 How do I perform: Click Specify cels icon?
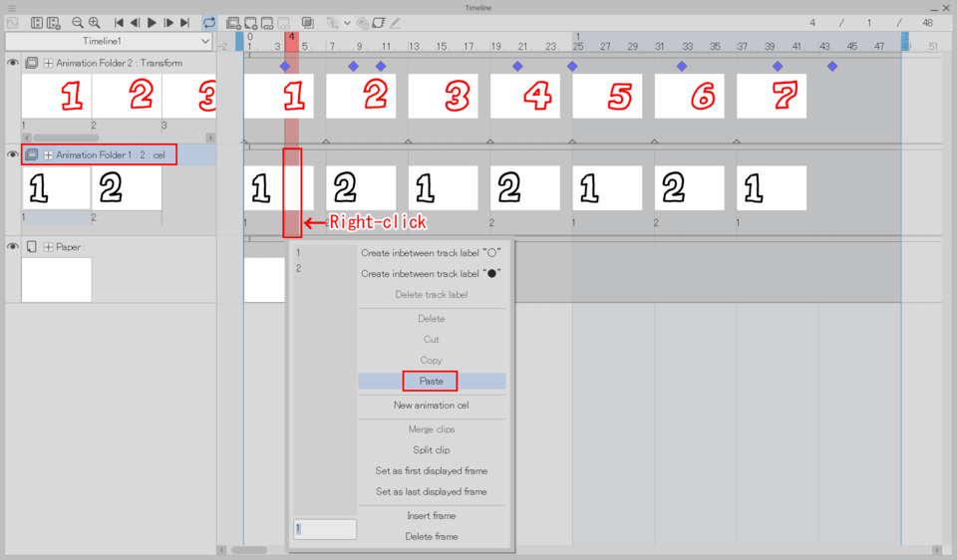click(x=267, y=23)
